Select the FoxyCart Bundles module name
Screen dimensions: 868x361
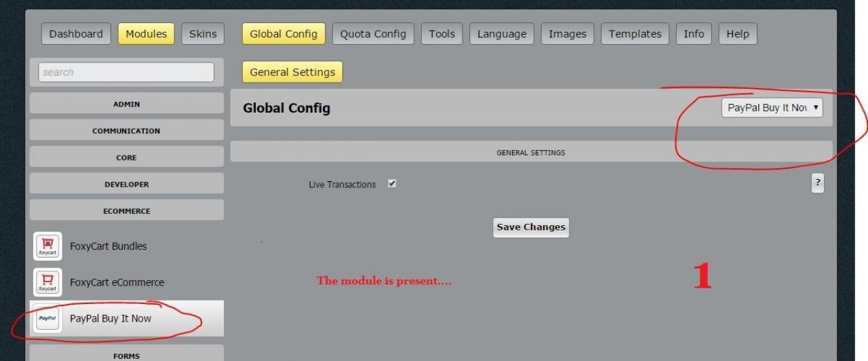[108, 246]
